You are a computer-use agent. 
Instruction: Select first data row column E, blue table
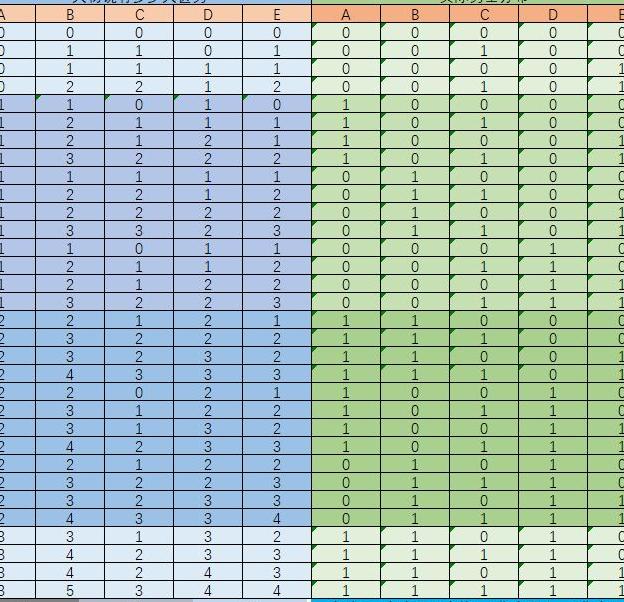tap(277, 33)
